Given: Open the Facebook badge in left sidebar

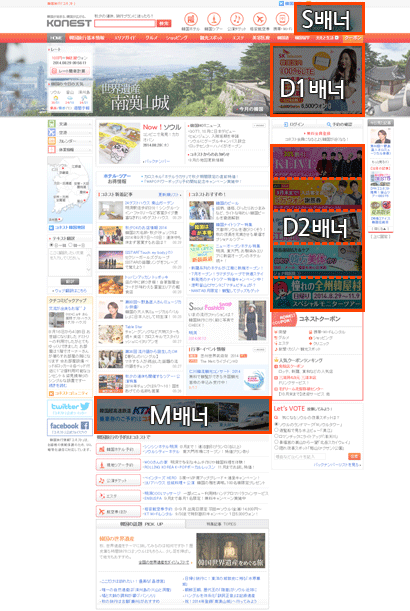Looking at the screenshot, I should [x=70, y=427].
